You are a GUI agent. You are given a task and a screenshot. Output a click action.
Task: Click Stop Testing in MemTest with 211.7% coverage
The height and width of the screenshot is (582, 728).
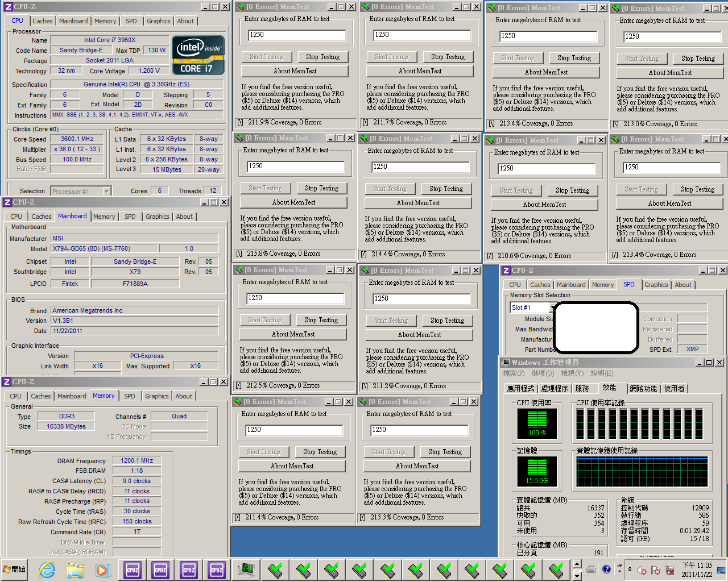[x=448, y=57]
